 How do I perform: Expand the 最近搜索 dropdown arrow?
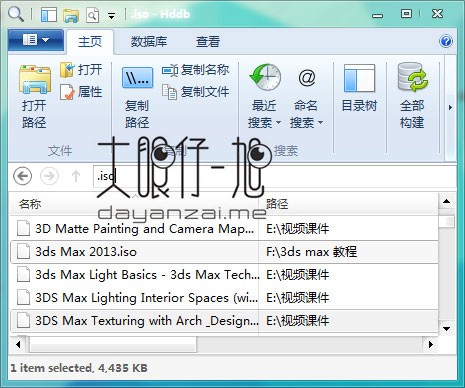(x=279, y=123)
